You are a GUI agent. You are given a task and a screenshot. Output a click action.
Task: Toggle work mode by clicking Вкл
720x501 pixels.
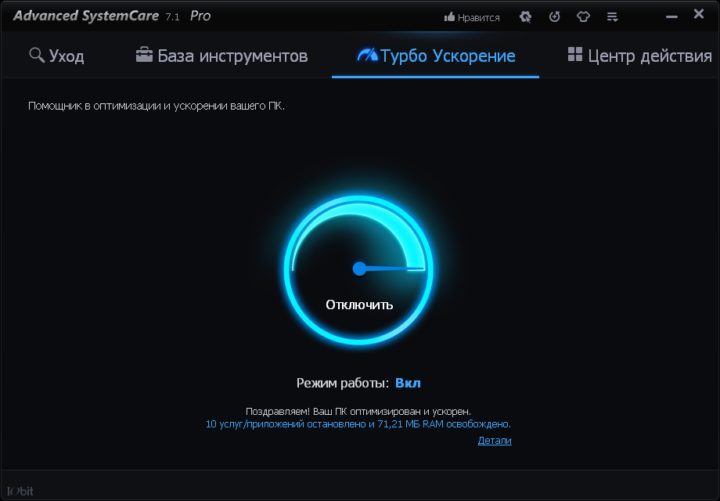pyautogui.click(x=408, y=383)
